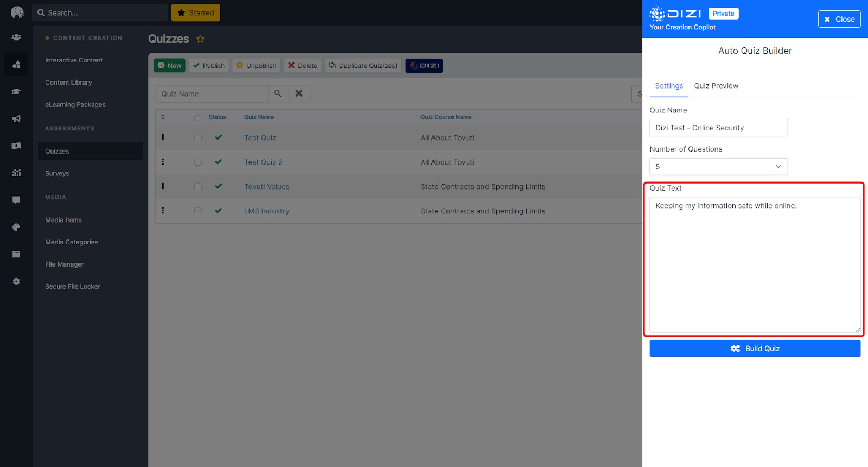Sort by Quiz Name column header
Image resolution: width=868 pixels, height=467 pixels.
point(259,117)
